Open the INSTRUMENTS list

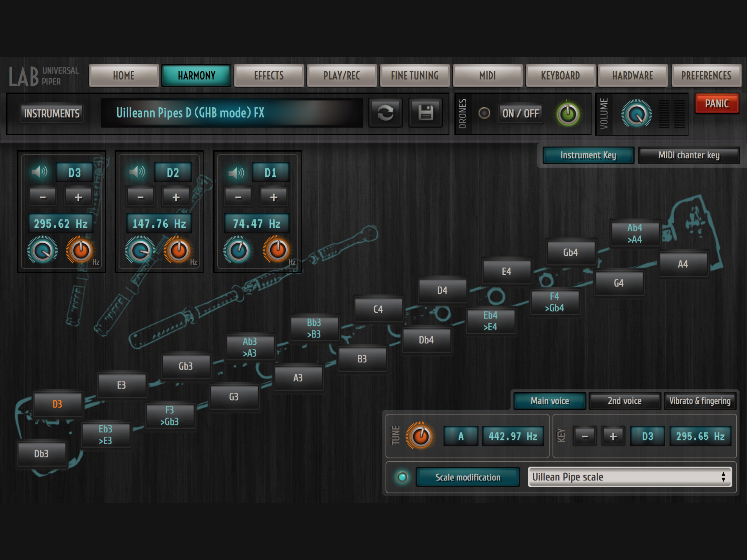pyautogui.click(x=52, y=113)
